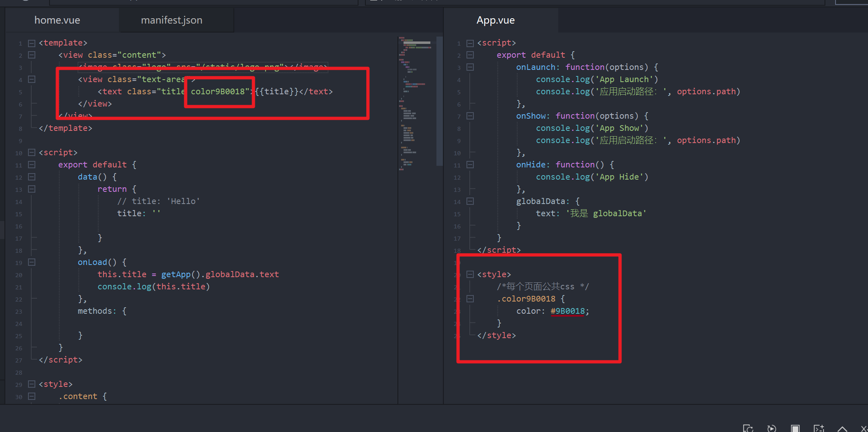Image resolution: width=868 pixels, height=432 pixels.
Task: Switch to the manifest.json tab
Action: click(x=172, y=20)
